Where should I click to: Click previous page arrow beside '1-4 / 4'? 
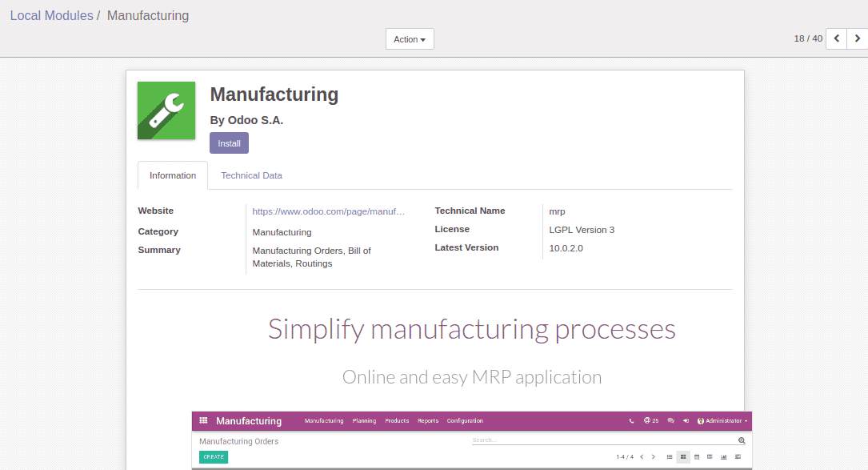pyautogui.click(x=642, y=456)
